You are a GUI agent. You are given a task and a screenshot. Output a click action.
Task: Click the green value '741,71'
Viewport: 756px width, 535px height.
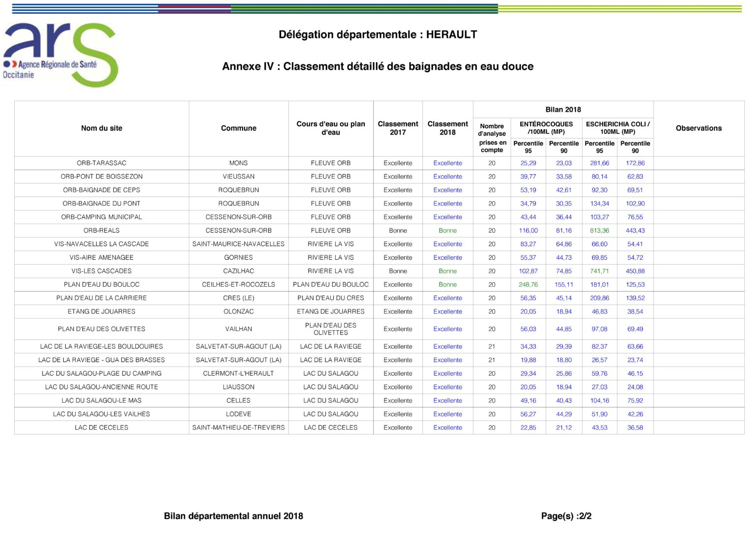tap(599, 271)
